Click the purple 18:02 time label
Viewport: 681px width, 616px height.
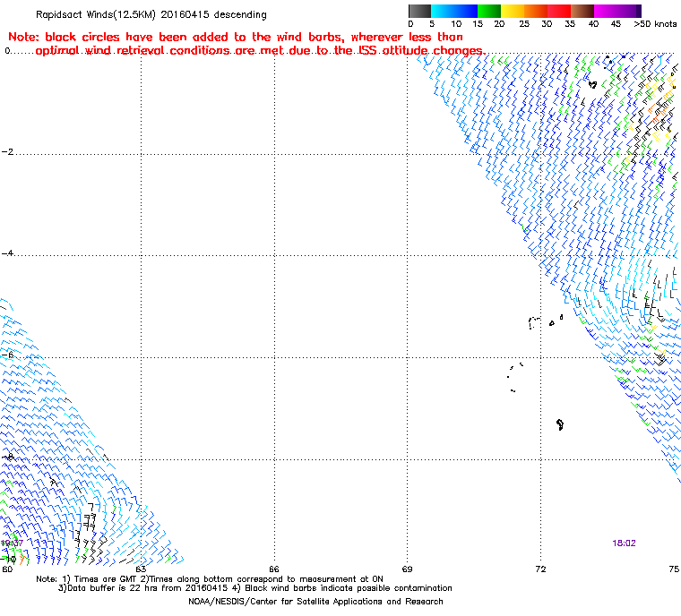(624, 543)
